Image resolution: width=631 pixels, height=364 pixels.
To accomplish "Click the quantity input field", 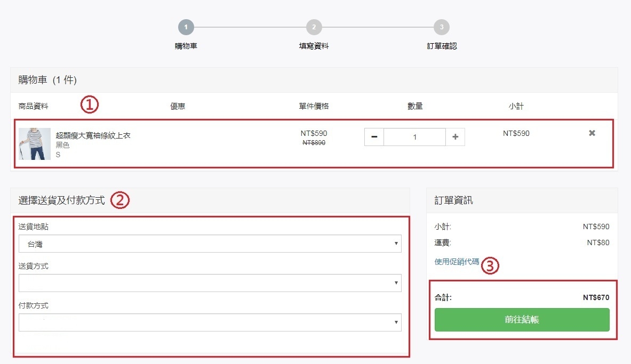I will pyautogui.click(x=414, y=137).
